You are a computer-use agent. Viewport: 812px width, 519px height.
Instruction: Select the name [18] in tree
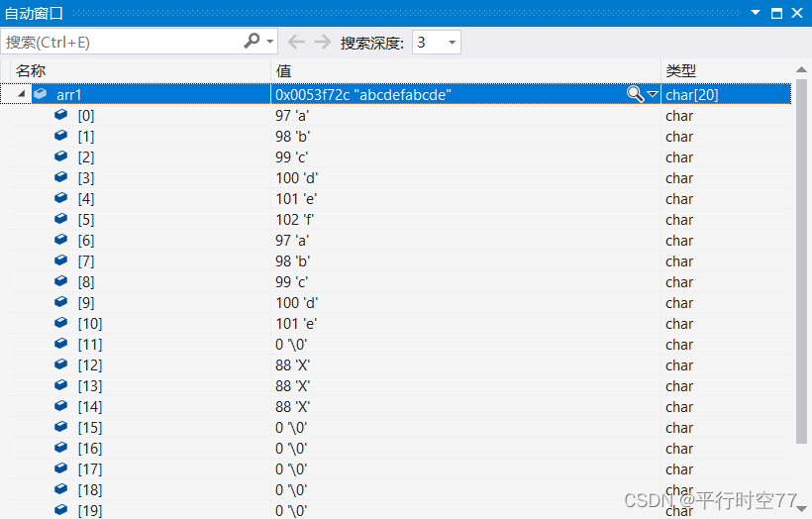click(x=90, y=490)
